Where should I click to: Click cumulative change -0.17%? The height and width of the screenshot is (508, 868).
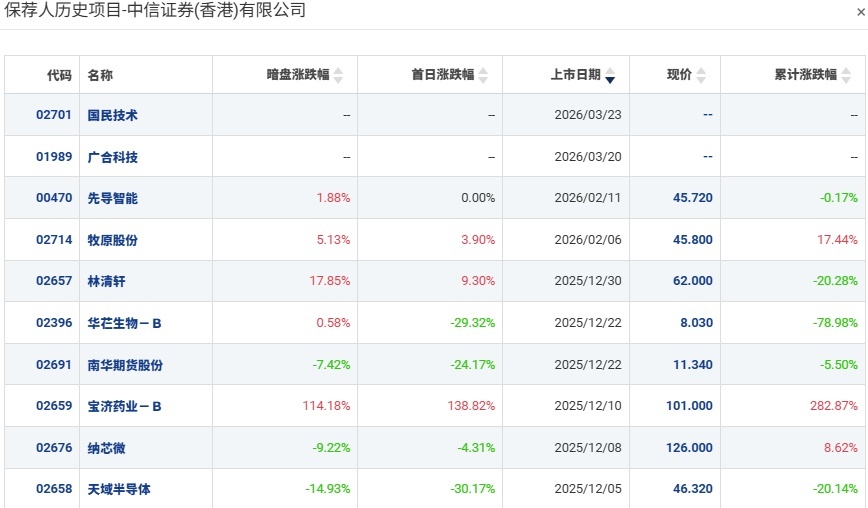point(839,198)
